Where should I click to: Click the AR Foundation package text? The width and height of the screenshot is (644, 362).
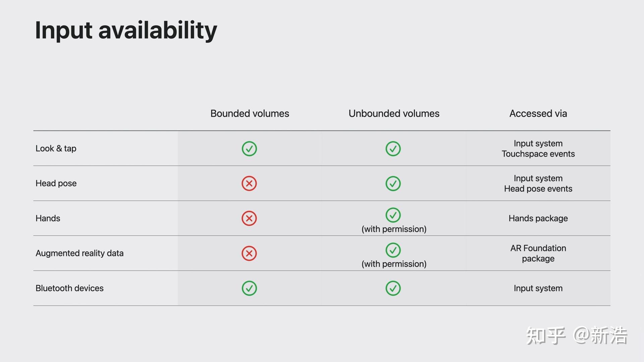538,253
